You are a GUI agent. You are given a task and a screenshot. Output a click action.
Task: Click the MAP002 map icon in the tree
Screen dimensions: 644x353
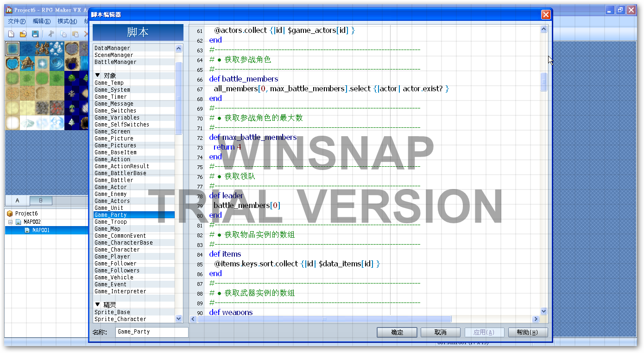tap(18, 222)
